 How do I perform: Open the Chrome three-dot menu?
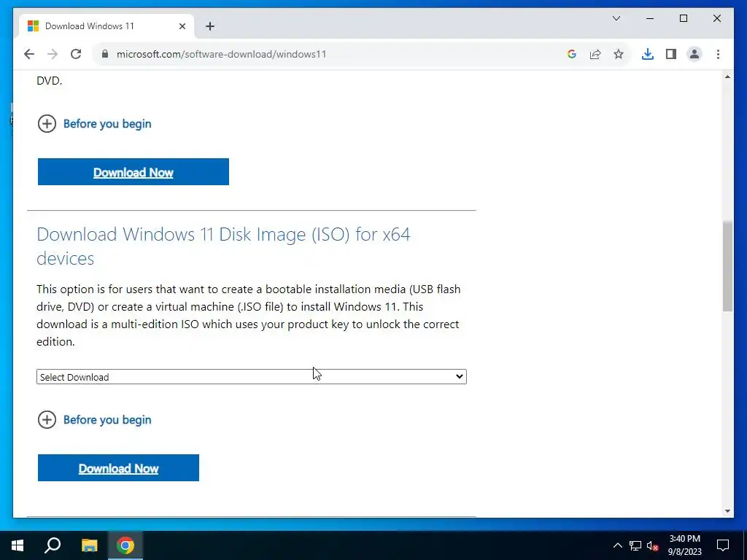coord(718,54)
